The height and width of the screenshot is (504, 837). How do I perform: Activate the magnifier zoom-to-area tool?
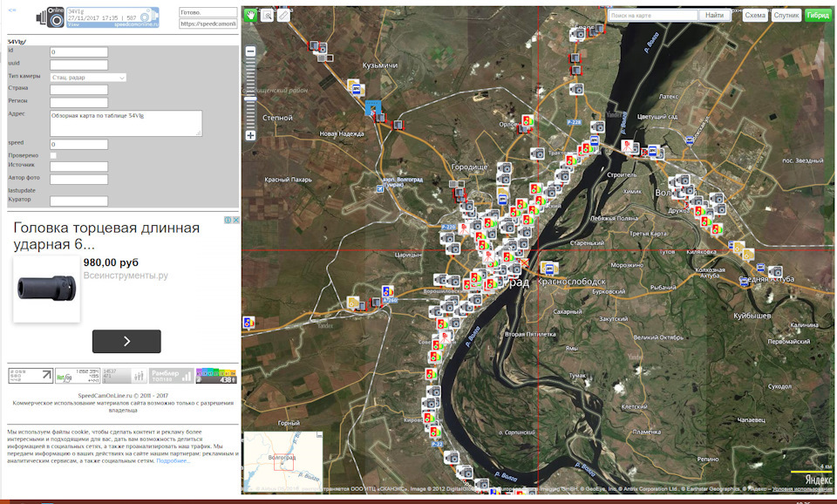(268, 15)
